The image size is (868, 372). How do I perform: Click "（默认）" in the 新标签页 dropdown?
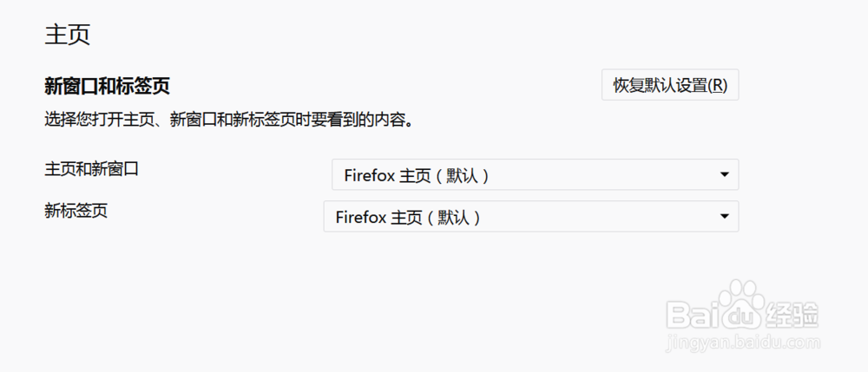coord(454,217)
